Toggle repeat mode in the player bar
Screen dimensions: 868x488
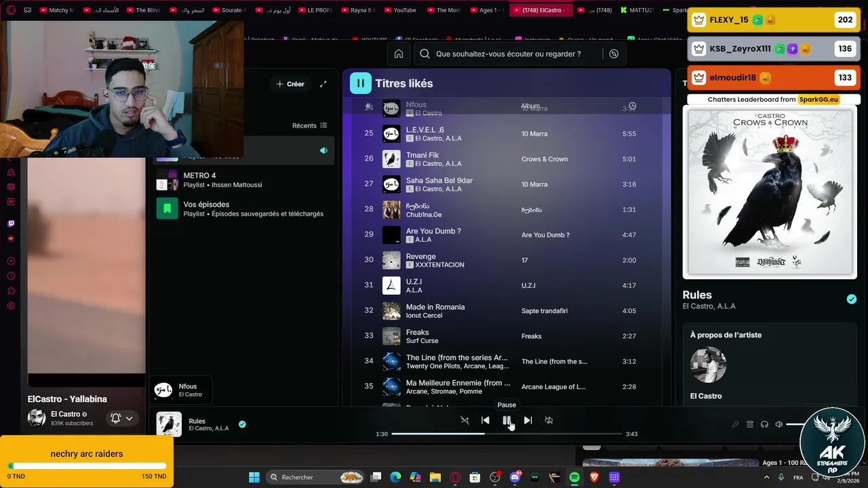tap(549, 420)
